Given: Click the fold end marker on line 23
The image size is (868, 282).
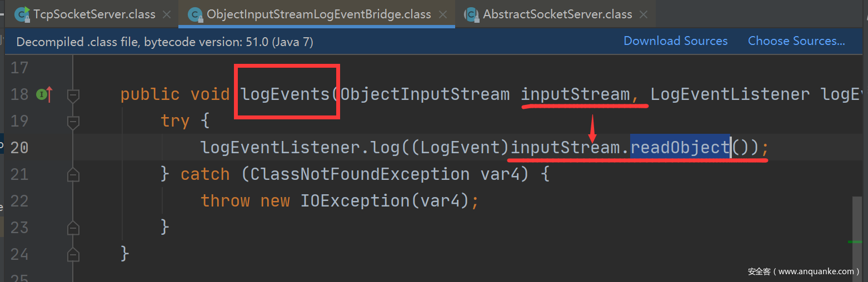Looking at the screenshot, I should (x=73, y=227).
